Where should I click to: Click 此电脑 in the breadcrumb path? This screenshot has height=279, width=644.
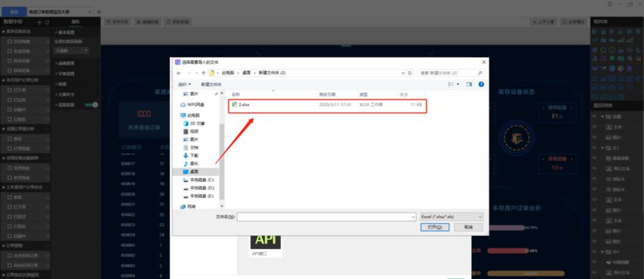pyautogui.click(x=228, y=73)
